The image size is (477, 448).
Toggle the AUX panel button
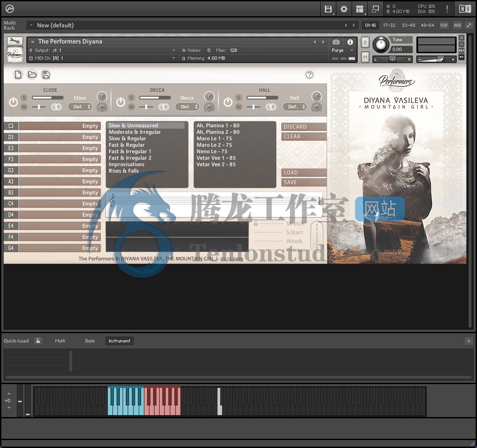(x=457, y=25)
